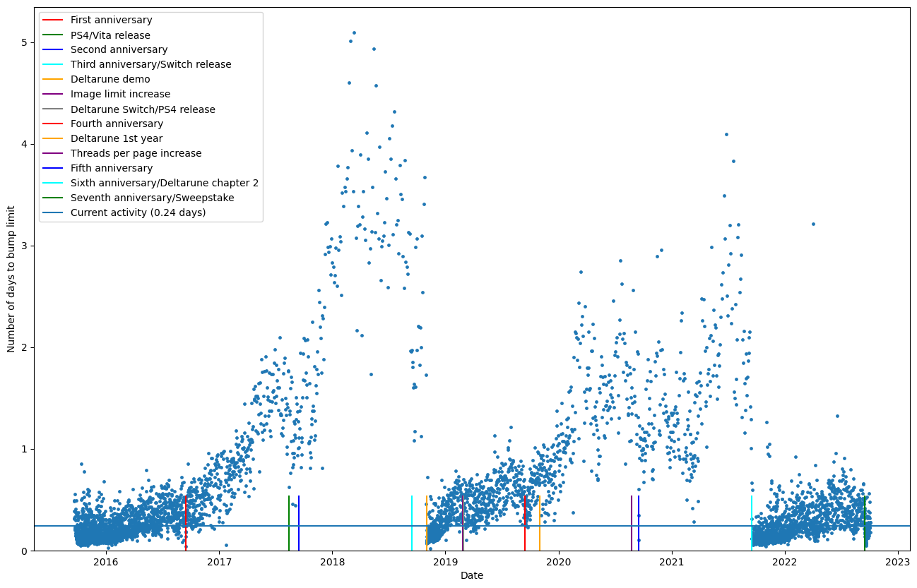Click the blue Fifth anniversary line in 2020
The image size is (917, 588).
[639, 523]
